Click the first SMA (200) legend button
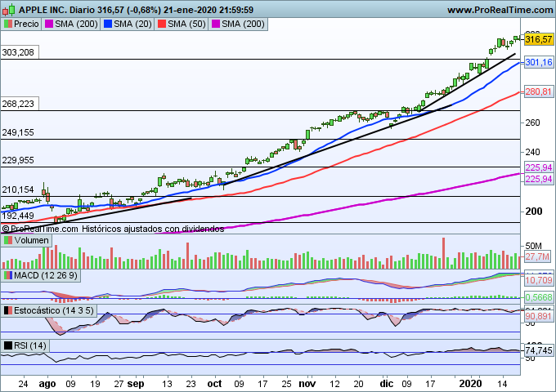 click(x=71, y=24)
